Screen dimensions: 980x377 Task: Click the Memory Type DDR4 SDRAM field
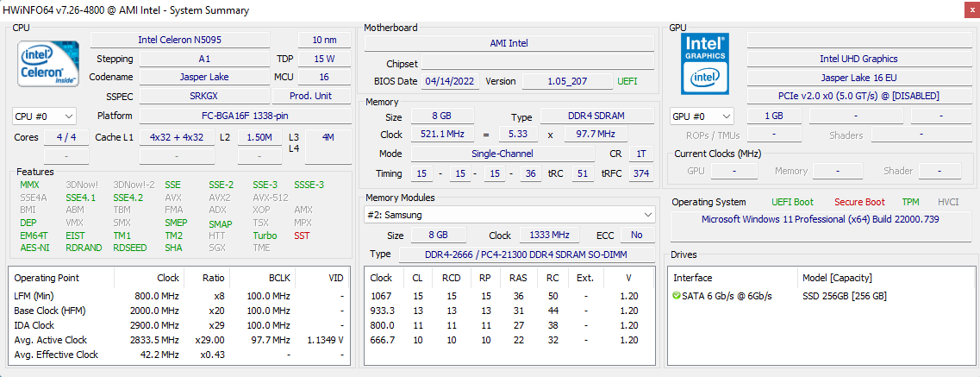tap(597, 116)
